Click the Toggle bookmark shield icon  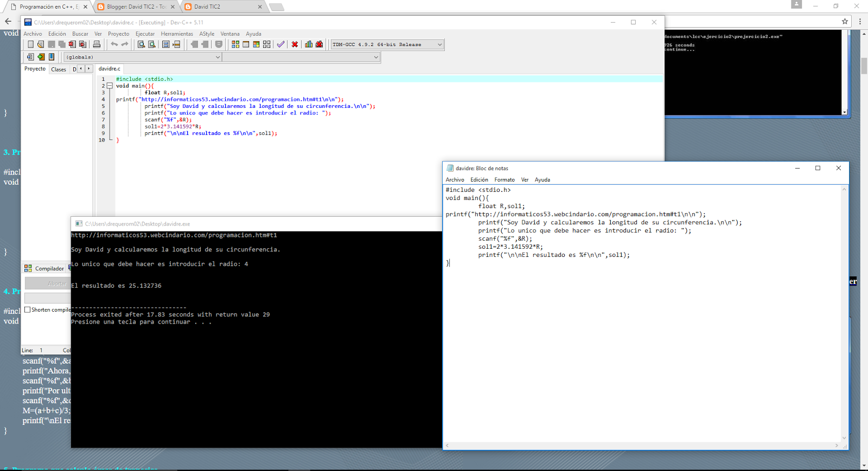click(x=219, y=44)
